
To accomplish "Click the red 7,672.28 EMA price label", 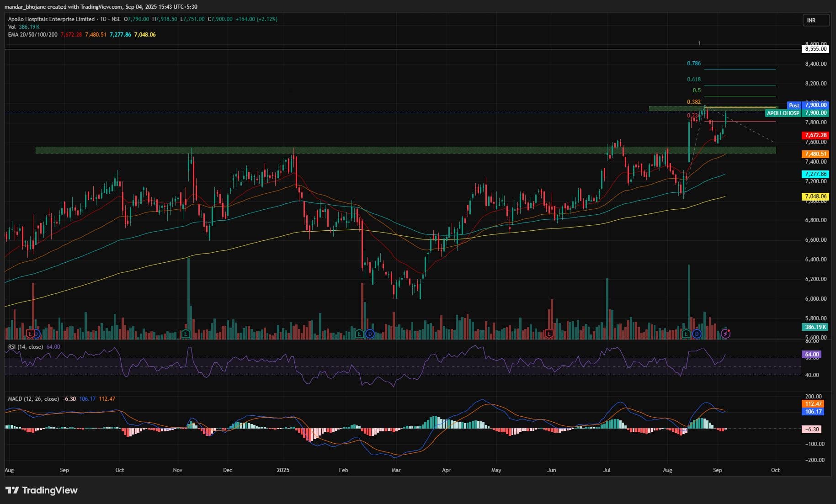I will tap(815, 135).
